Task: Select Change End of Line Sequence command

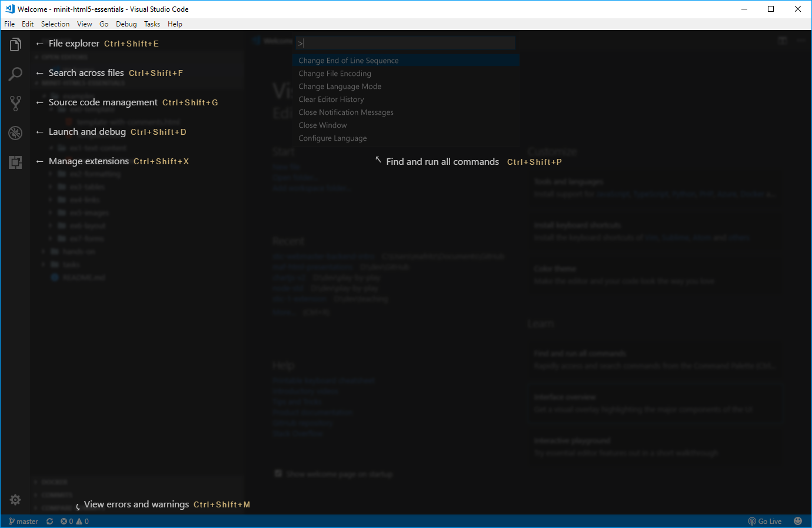Action: click(406, 61)
